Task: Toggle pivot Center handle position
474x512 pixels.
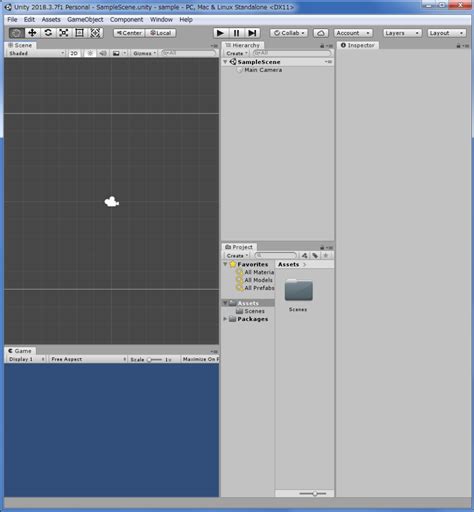Action: 129,33
